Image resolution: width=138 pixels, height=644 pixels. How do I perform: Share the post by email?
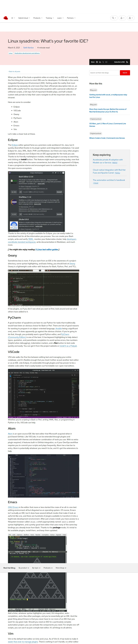click(x=106, y=62)
